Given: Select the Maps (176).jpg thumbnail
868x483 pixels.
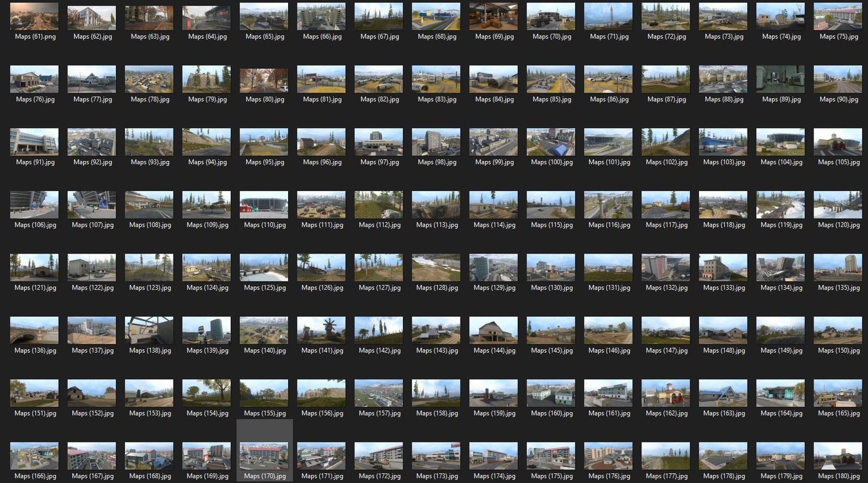Looking at the screenshot, I should [608, 456].
